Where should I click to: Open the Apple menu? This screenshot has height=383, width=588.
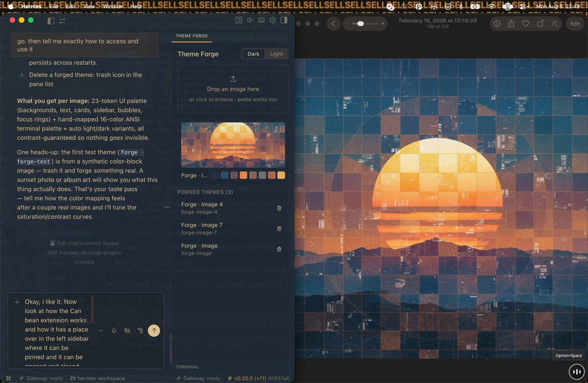(x=11, y=6)
